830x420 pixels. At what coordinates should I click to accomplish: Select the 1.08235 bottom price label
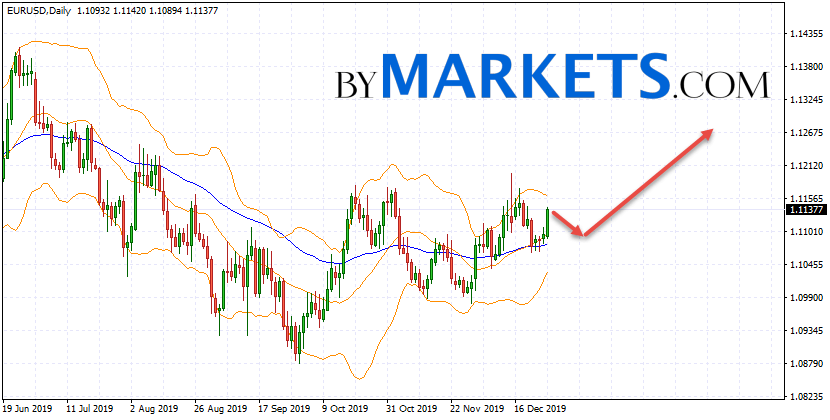tap(804, 396)
